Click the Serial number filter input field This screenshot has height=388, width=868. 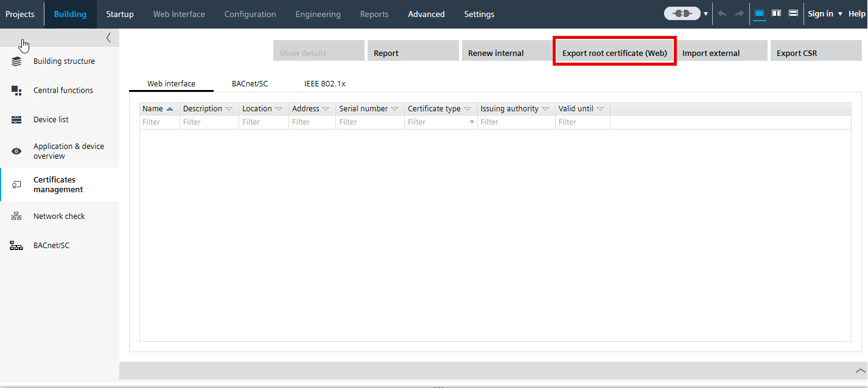point(369,122)
